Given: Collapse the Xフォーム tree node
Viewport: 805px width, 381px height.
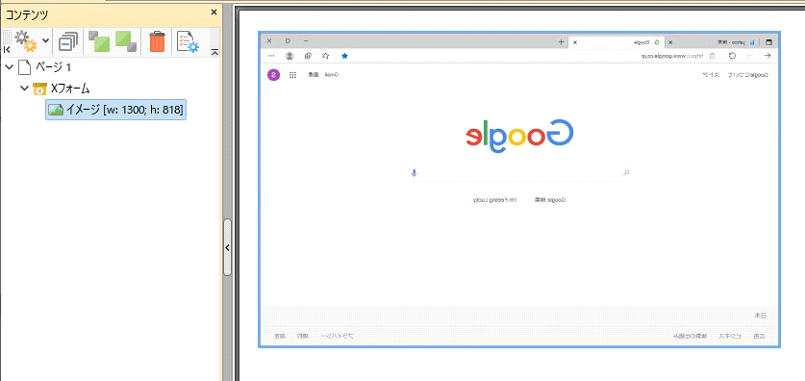Looking at the screenshot, I should (x=24, y=88).
